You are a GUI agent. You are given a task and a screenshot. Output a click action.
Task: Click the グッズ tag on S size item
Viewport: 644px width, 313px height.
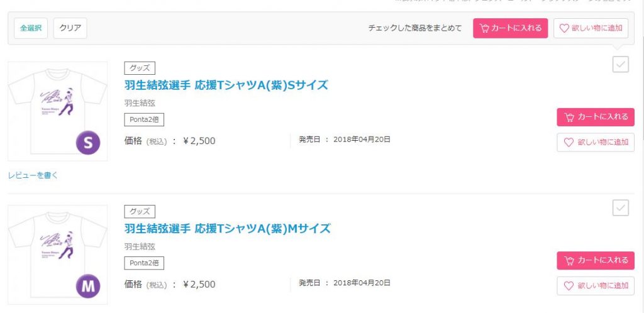click(140, 68)
